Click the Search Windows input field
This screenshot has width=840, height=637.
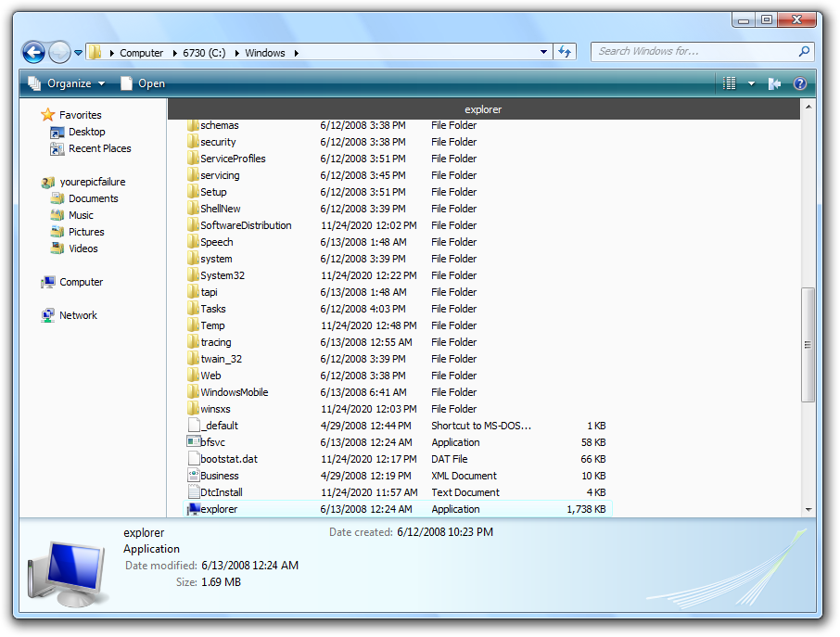695,52
